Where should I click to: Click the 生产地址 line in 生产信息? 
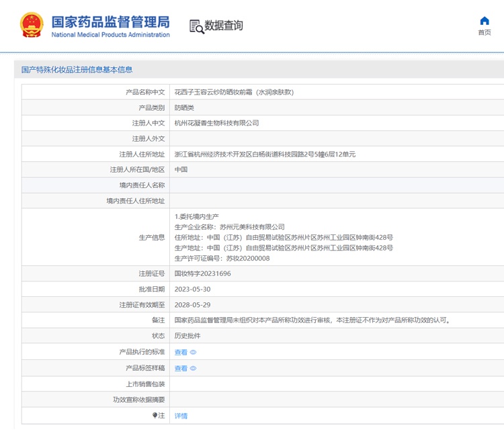(x=284, y=248)
